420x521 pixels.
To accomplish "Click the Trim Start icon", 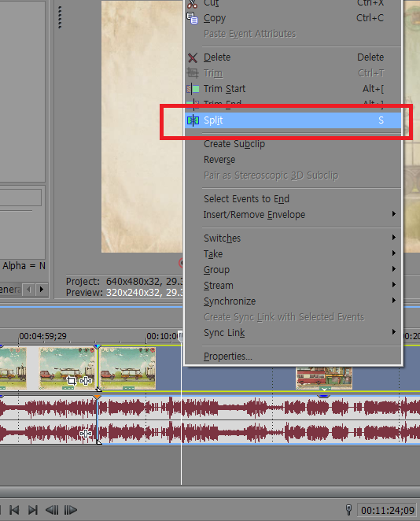I will pos(193,89).
